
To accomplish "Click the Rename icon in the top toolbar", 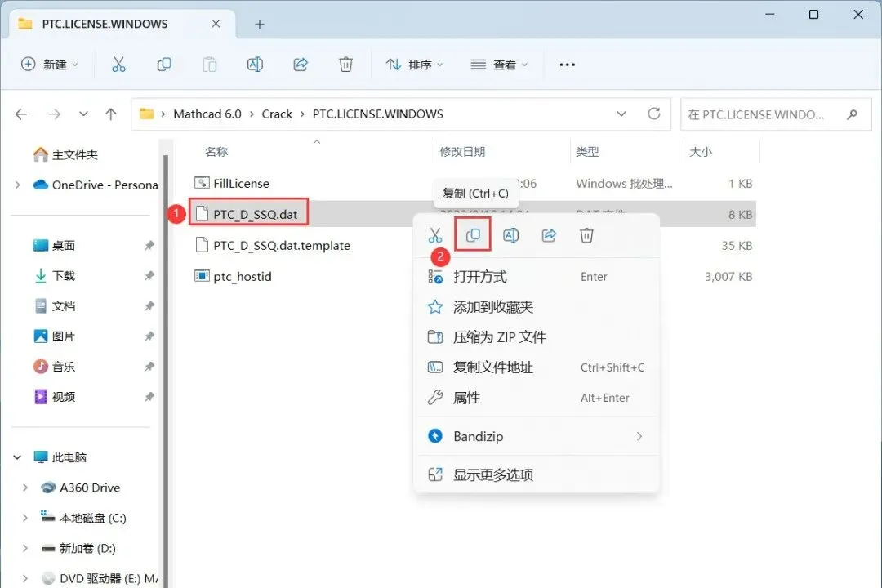I will point(256,65).
